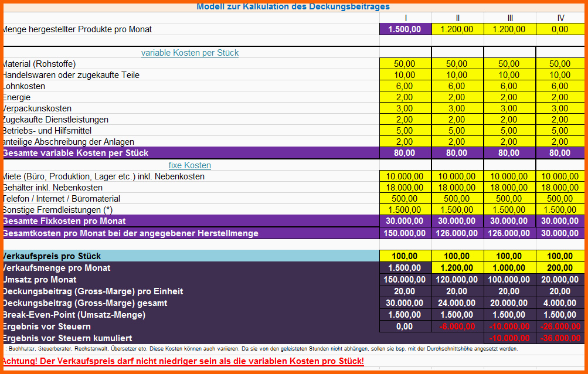
Task: Open the 'fixe Kosten' link
Action: tap(189, 165)
